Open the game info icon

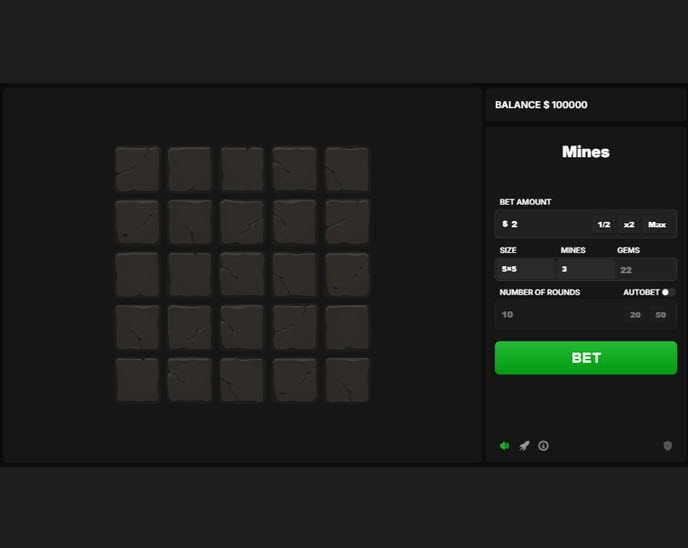[543, 446]
